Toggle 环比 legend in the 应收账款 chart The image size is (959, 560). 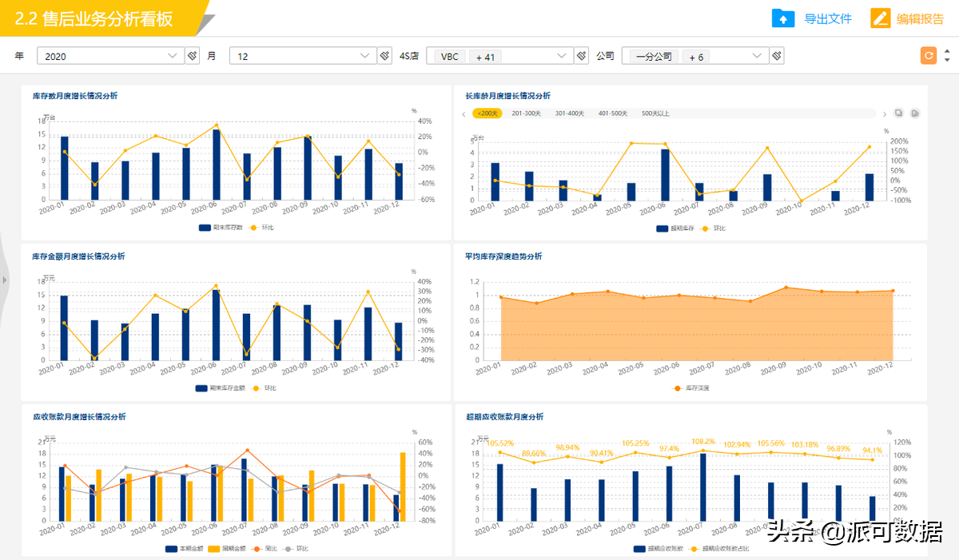[x=294, y=549]
